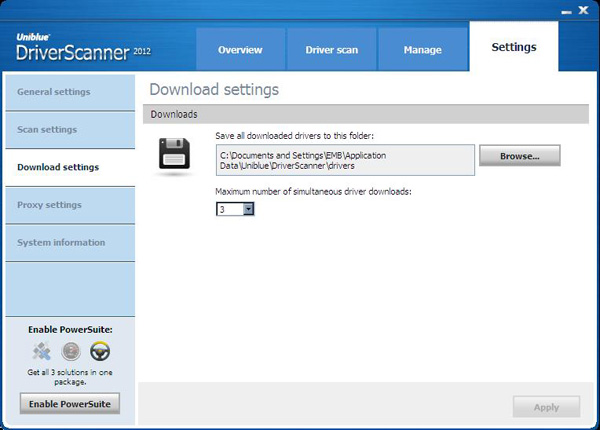The width and height of the screenshot is (600, 430).
Task: Select the Settings tab
Action: [x=515, y=48]
